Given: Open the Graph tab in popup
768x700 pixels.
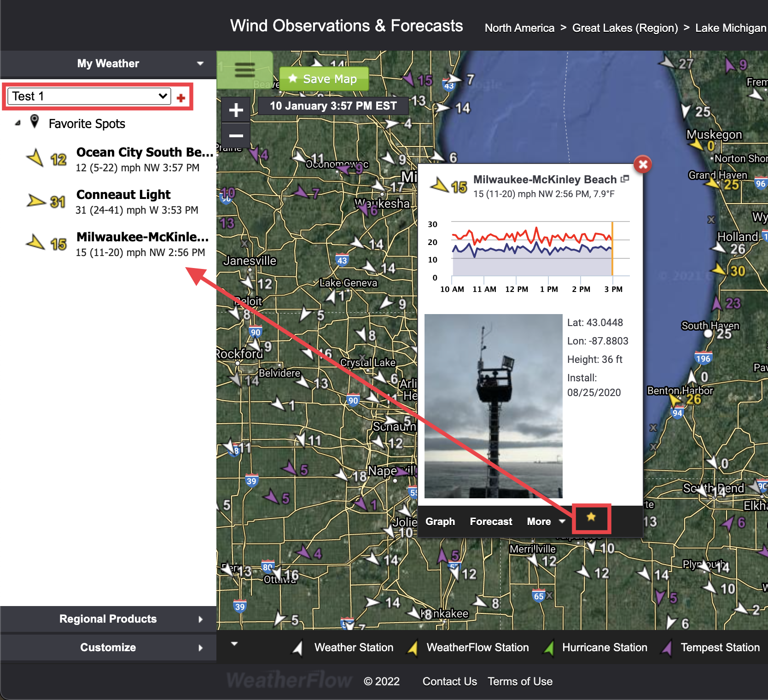Looking at the screenshot, I should (440, 521).
